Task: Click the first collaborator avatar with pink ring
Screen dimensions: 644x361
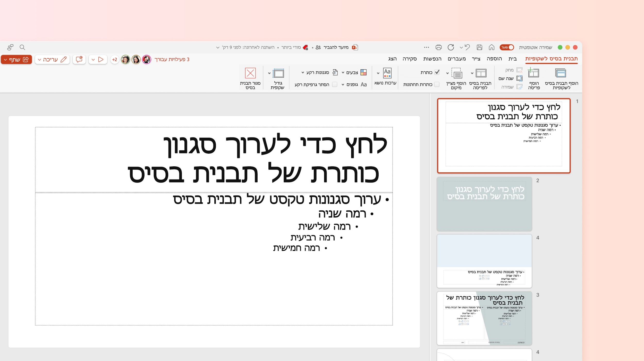Action: pyautogui.click(x=147, y=60)
